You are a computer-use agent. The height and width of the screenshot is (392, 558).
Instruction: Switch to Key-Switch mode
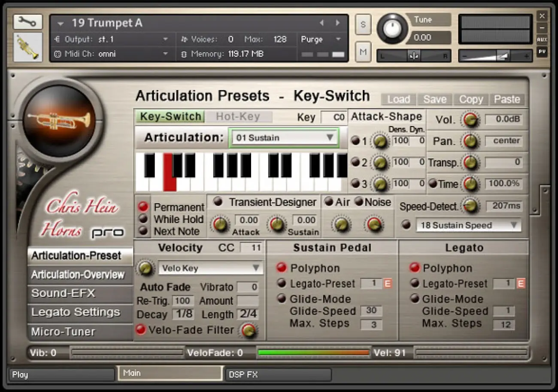(x=170, y=117)
